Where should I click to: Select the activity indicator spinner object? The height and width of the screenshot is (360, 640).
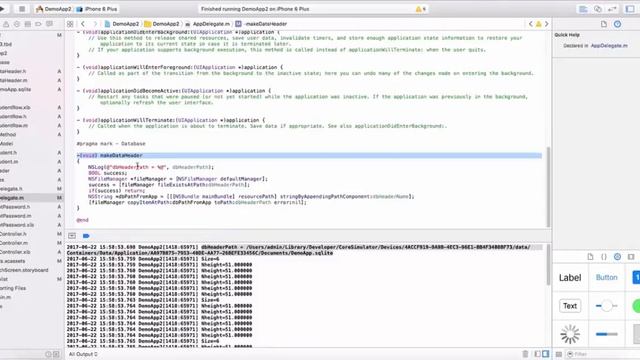[x=570, y=334]
